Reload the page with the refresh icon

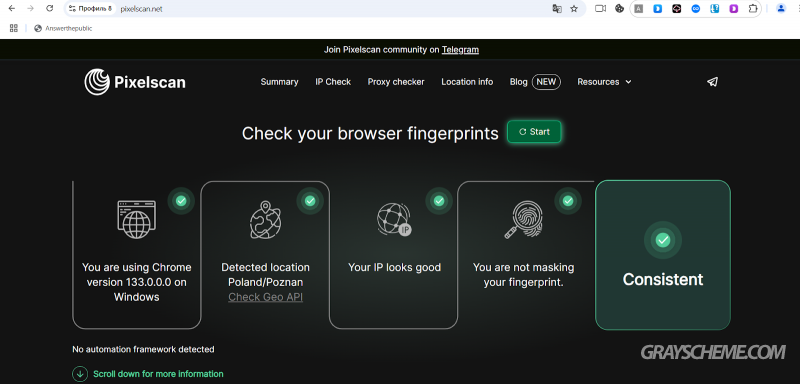(x=49, y=9)
